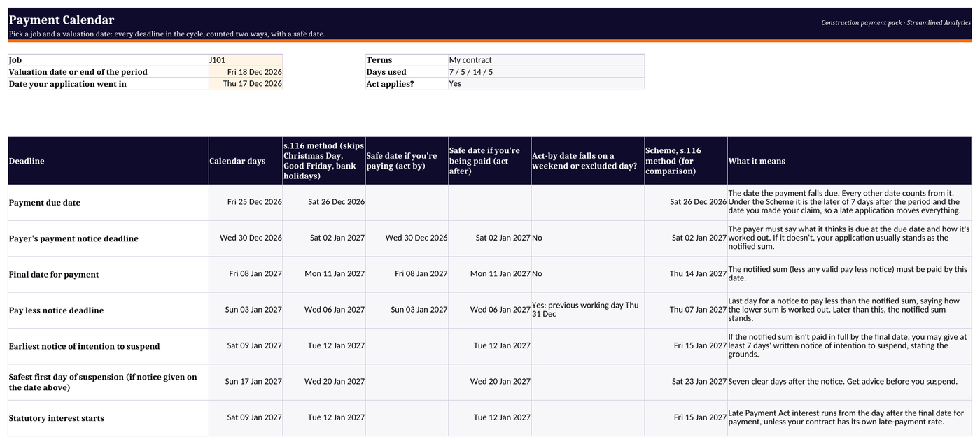980x444 pixels.
Task: Click 'Last day for a notice to pay less' text
Action: [849, 310]
